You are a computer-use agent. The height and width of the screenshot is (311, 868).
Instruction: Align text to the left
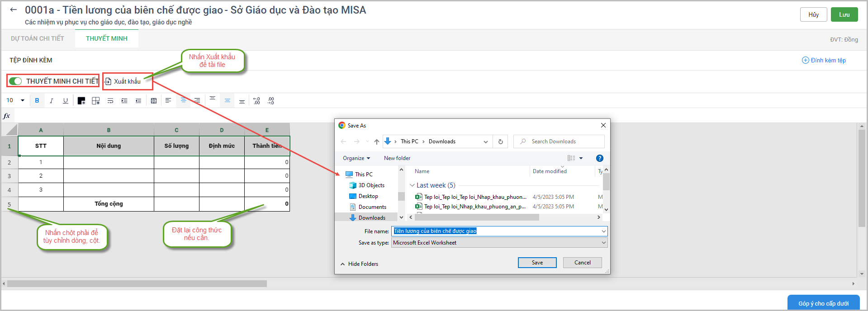click(x=168, y=100)
